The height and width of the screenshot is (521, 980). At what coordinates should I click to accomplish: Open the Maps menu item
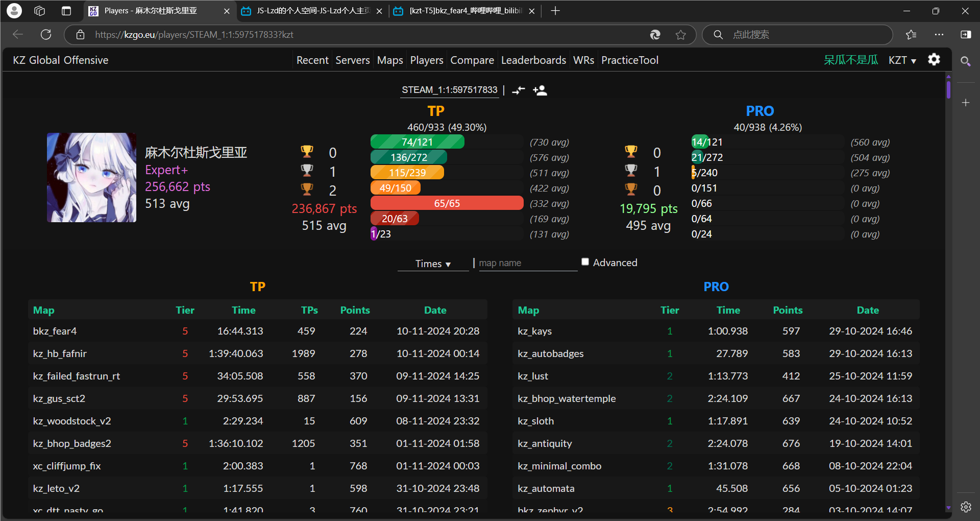(390, 60)
